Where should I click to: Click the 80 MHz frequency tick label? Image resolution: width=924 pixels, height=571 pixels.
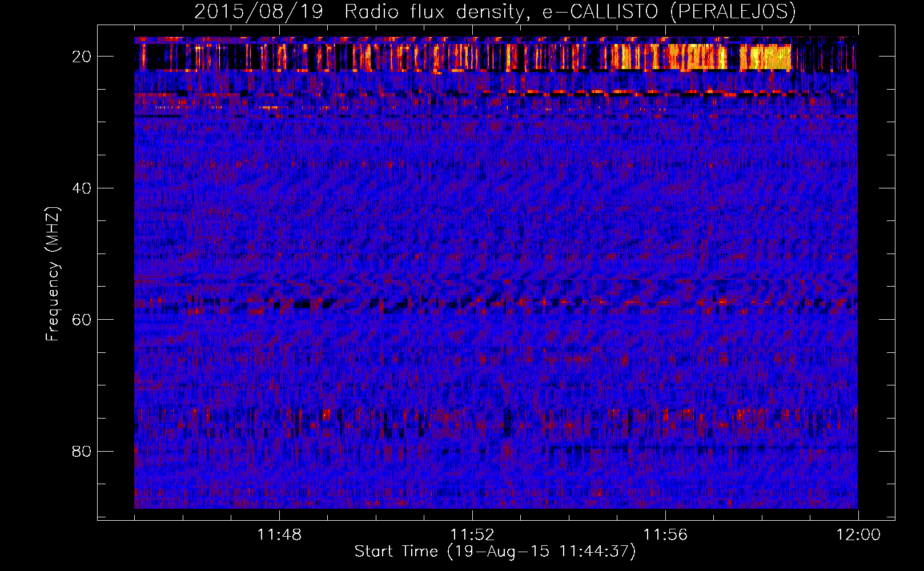click(82, 451)
